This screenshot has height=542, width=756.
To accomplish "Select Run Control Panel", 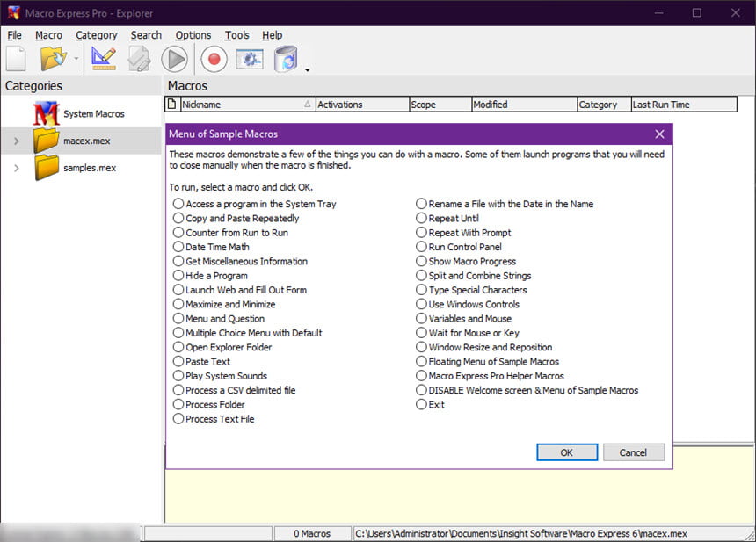I will pos(459,247).
